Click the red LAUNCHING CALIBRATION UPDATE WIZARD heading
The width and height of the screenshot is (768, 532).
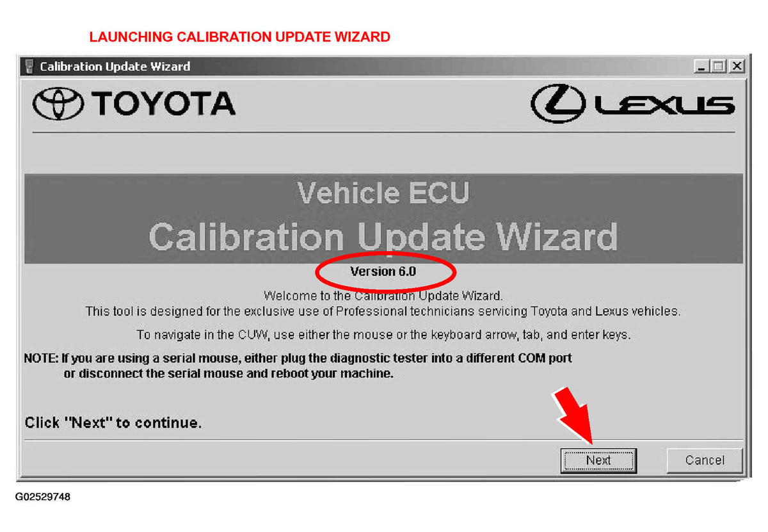[239, 37]
